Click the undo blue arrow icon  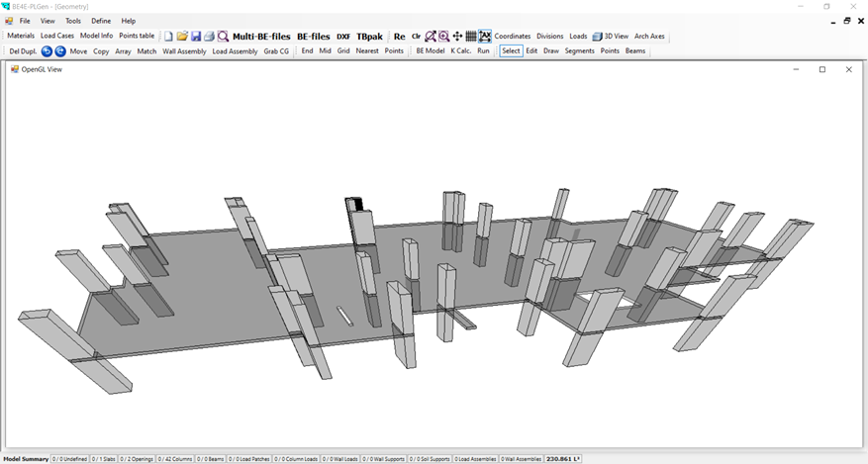click(48, 50)
